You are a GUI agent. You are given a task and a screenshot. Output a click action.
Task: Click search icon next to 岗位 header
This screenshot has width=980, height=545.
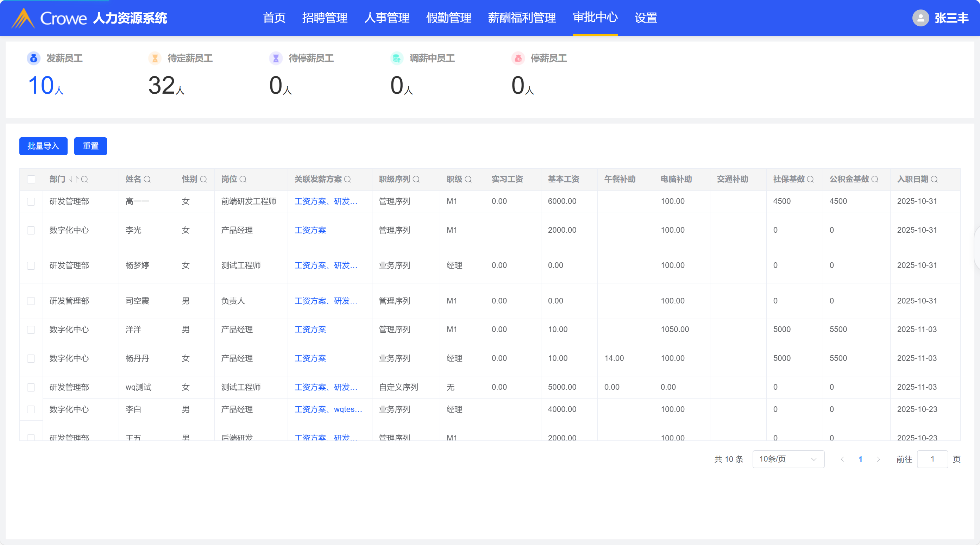pos(243,179)
